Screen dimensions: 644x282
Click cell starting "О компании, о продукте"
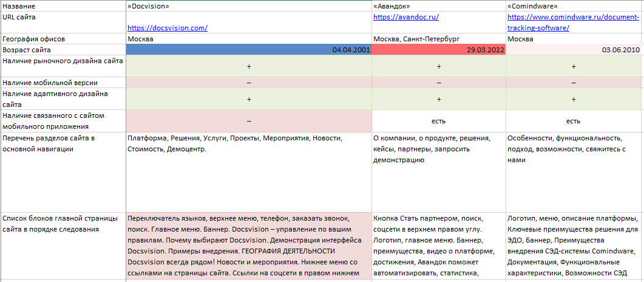pyautogui.click(x=438, y=170)
